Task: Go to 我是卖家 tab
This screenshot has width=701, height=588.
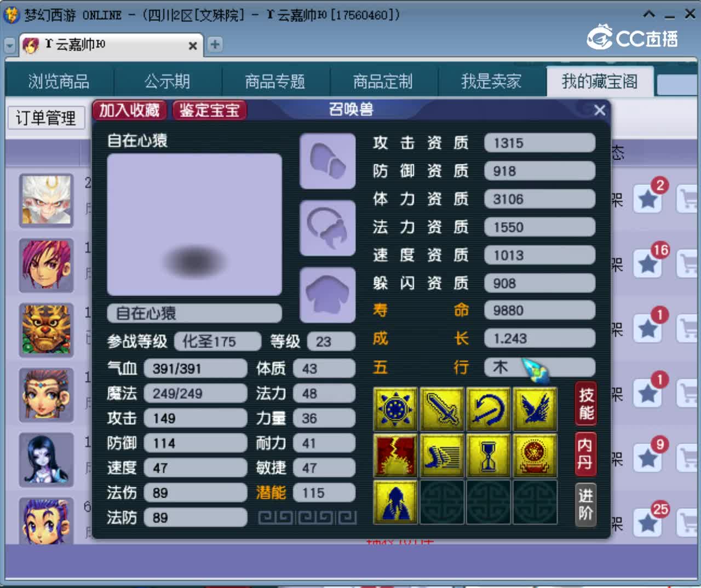Action: 491,82
